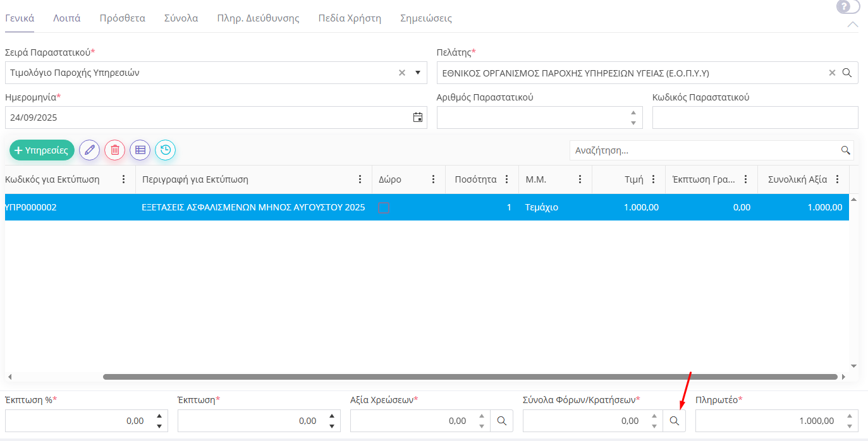Click search magnifier in Πελάτης field
Viewport: 868px width, 441px height.
(x=847, y=73)
